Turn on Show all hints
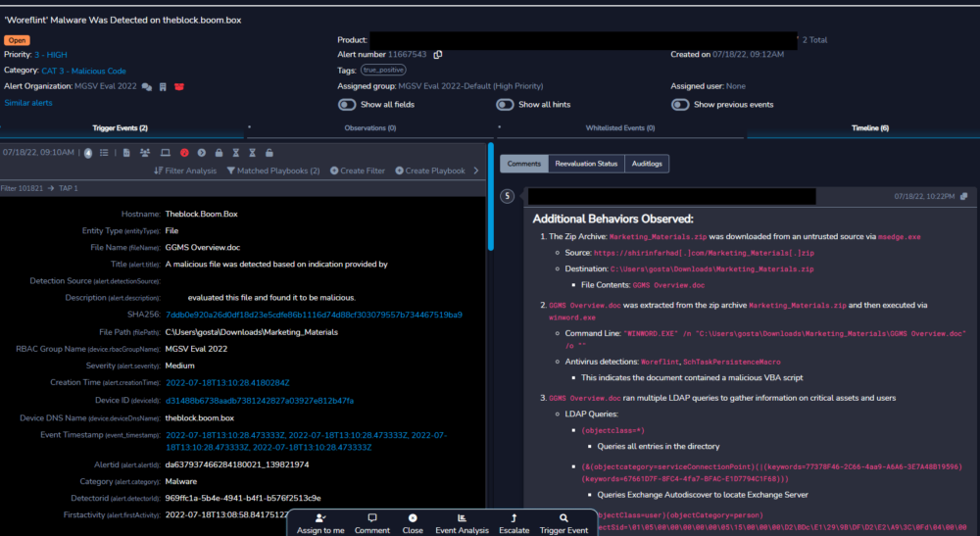The height and width of the screenshot is (536, 980). pos(505,105)
